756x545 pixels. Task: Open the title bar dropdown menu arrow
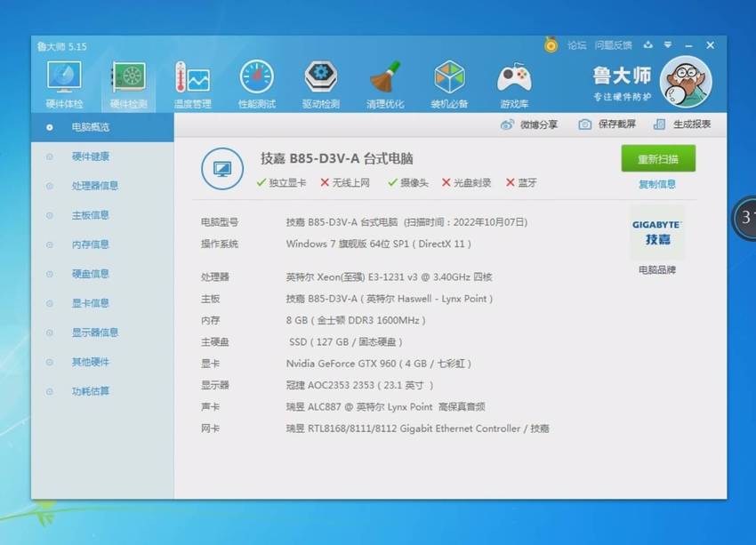[x=668, y=44]
